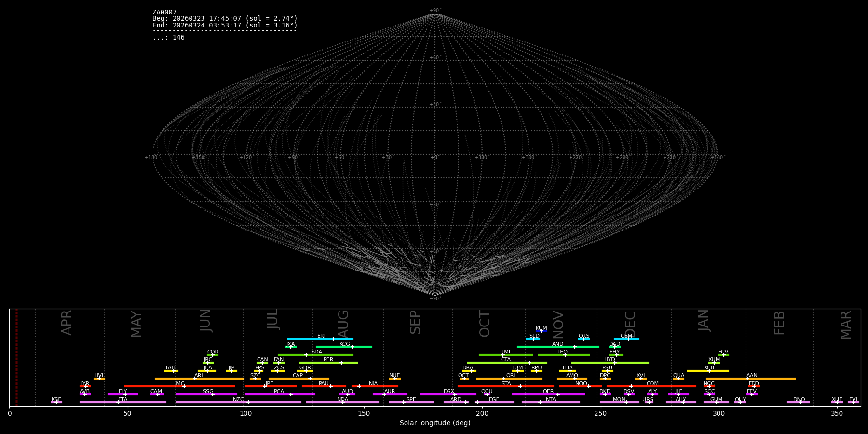
Task: Click the KUM shower label
Action: tap(542, 328)
